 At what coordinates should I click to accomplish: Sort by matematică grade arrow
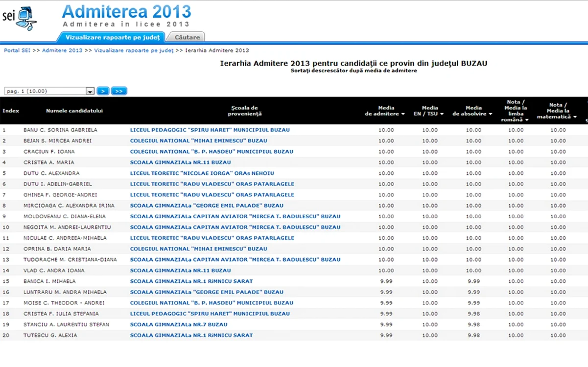tap(575, 117)
